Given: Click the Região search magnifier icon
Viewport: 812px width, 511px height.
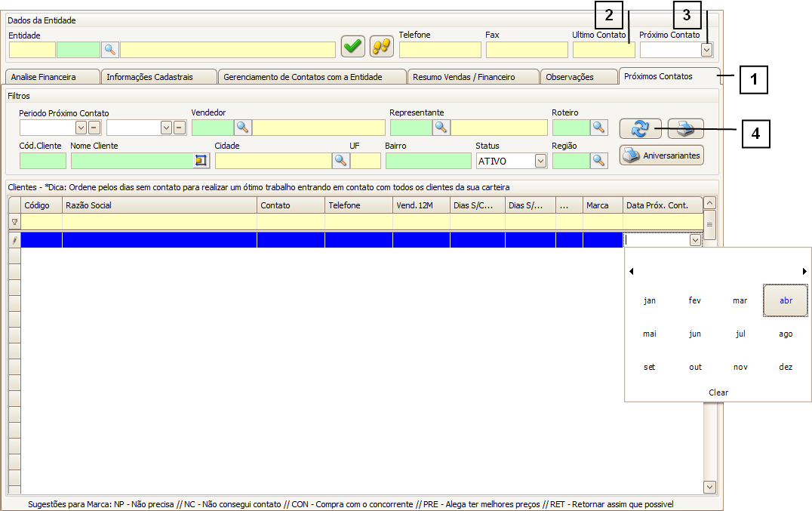Looking at the screenshot, I should pos(599,160).
